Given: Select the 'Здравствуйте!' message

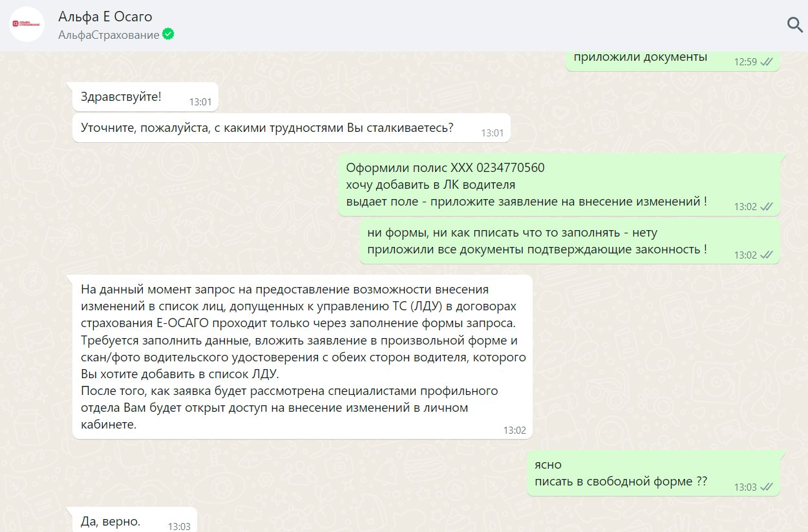Looking at the screenshot, I should point(145,97).
